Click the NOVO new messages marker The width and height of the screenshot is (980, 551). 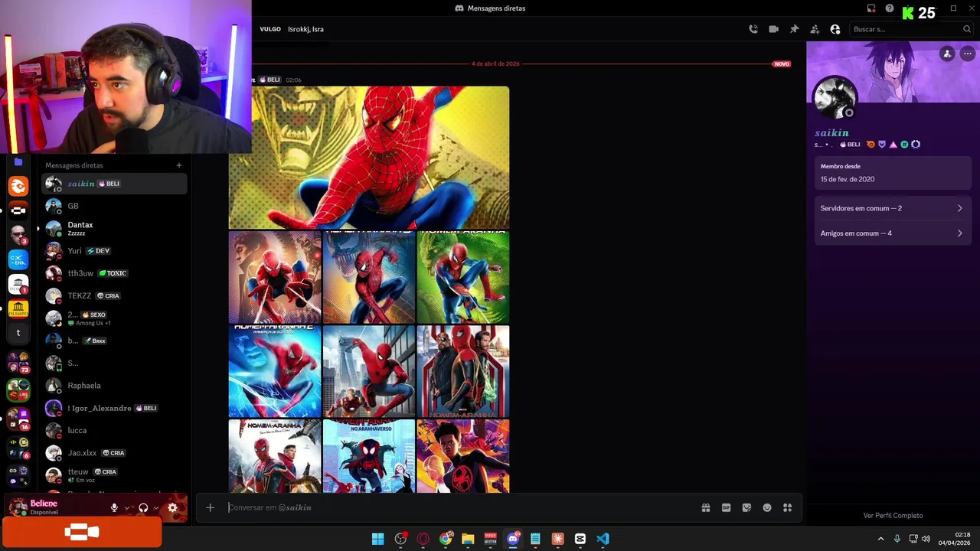(x=782, y=64)
